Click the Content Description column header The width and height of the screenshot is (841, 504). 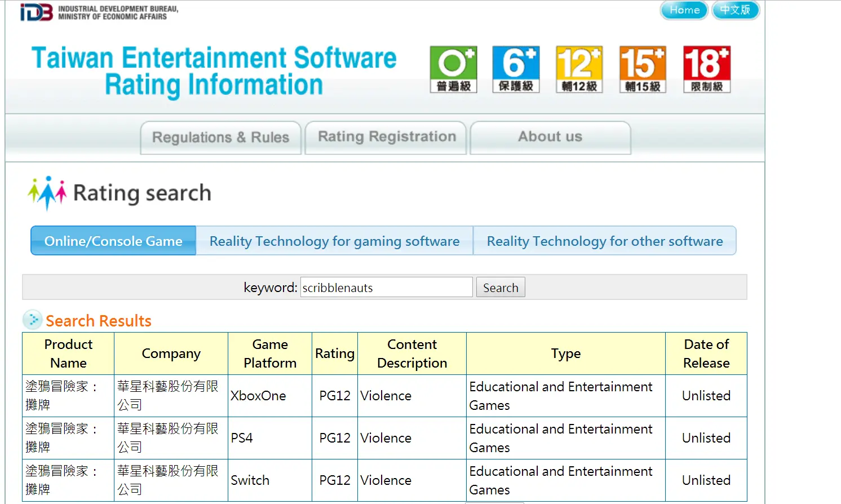pyautogui.click(x=412, y=353)
